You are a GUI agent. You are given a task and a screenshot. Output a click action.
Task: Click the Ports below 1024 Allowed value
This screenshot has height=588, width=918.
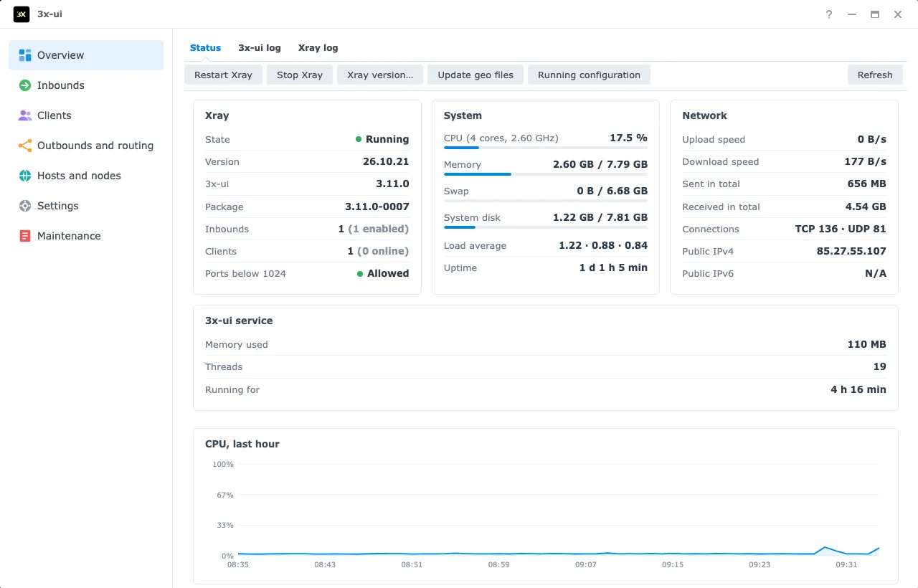tap(383, 273)
